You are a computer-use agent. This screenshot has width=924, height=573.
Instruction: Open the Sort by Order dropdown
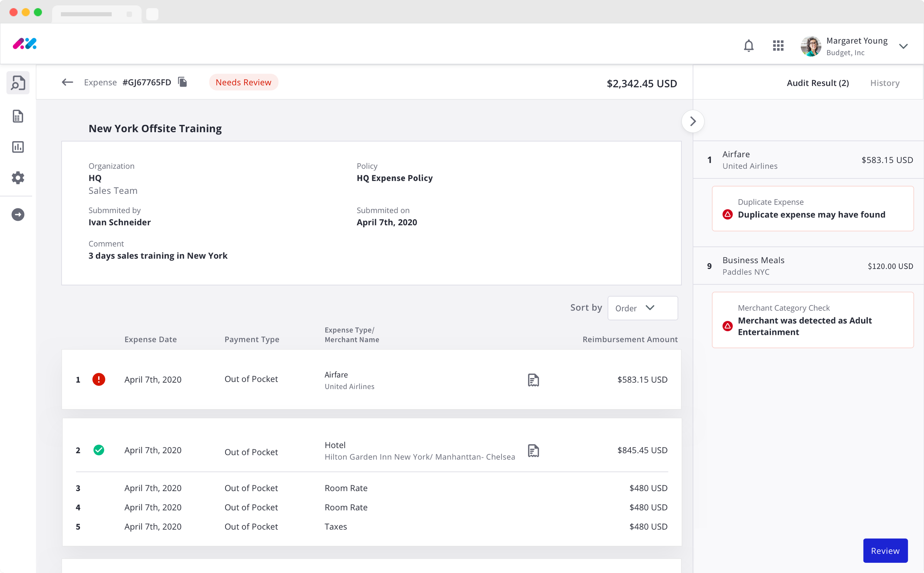pyautogui.click(x=642, y=308)
